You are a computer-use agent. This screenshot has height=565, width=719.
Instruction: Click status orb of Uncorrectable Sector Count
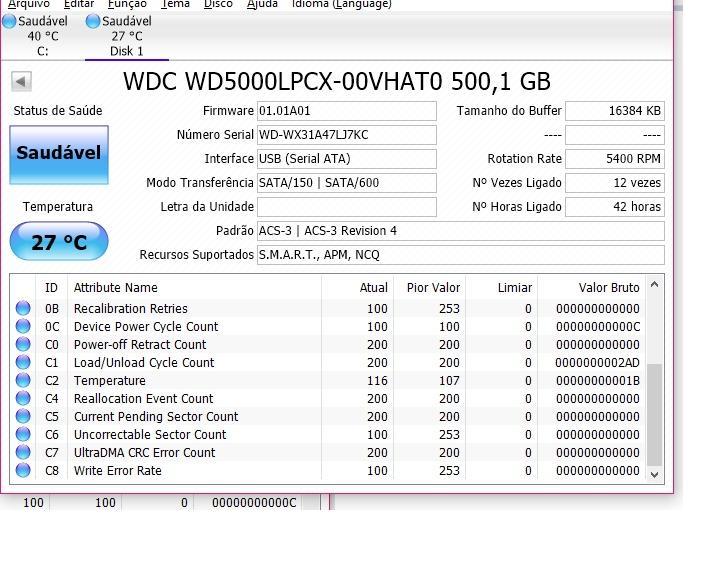pyautogui.click(x=23, y=434)
